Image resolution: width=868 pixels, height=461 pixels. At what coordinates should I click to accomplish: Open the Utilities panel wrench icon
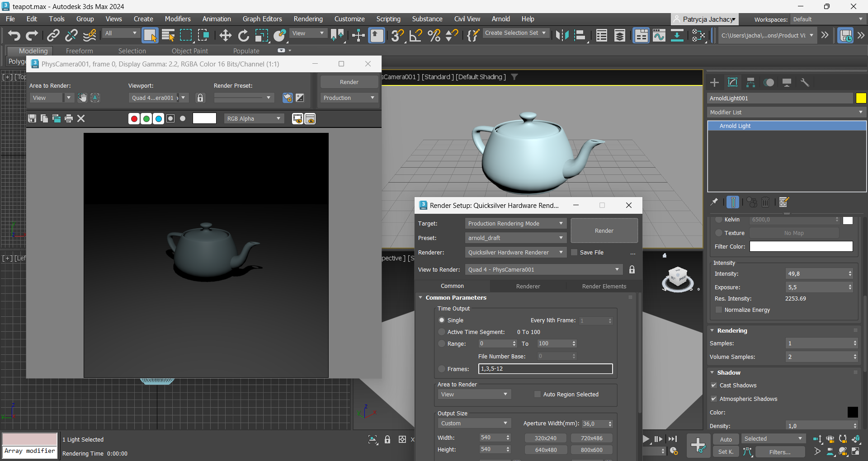[x=805, y=82]
